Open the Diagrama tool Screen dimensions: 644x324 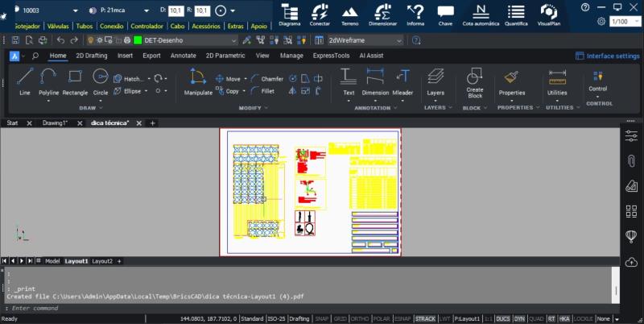coord(289,15)
